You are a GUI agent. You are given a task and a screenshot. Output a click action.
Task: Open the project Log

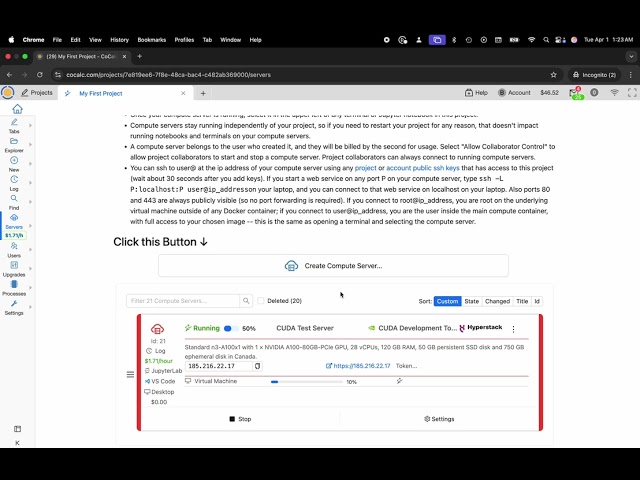pyautogui.click(x=14, y=183)
